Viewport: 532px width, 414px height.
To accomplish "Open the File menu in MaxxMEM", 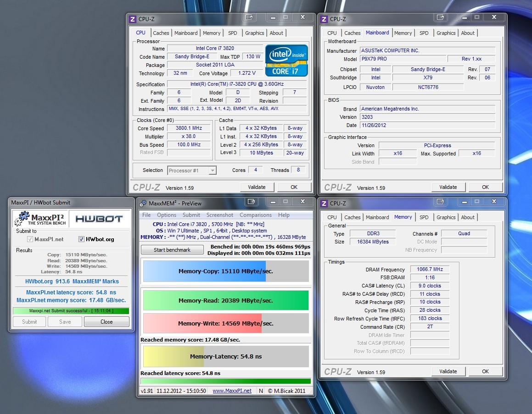I will (146, 215).
